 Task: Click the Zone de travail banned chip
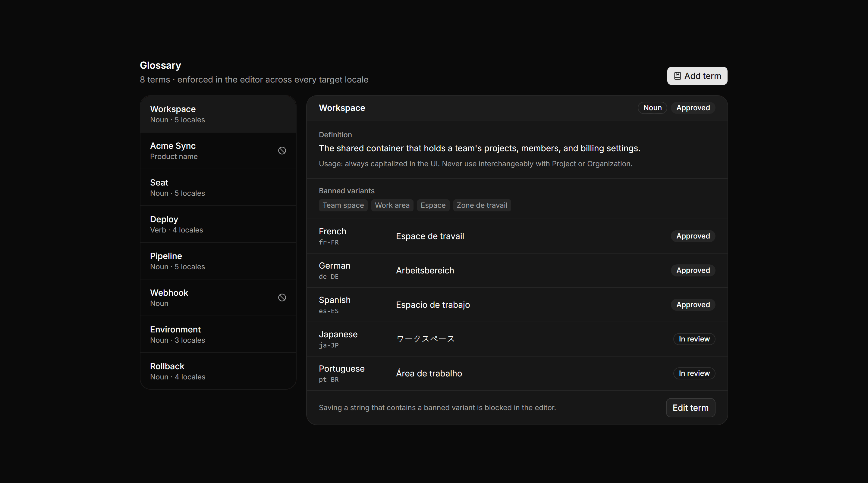coord(482,205)
